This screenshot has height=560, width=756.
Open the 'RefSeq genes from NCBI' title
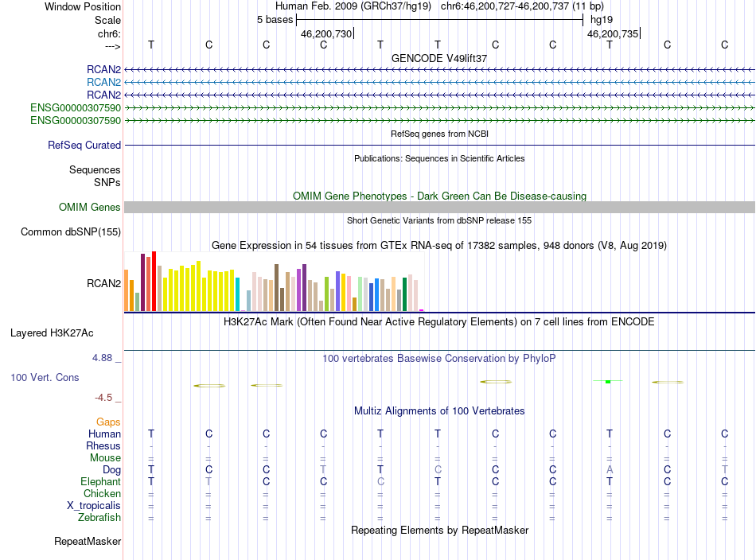click(x=439, y=134)
